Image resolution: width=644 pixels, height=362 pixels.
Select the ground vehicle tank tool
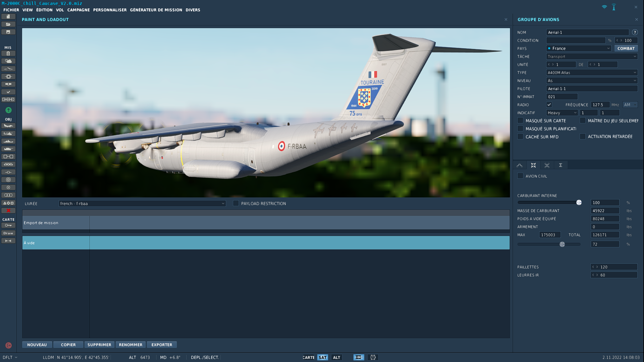(8, 149)
